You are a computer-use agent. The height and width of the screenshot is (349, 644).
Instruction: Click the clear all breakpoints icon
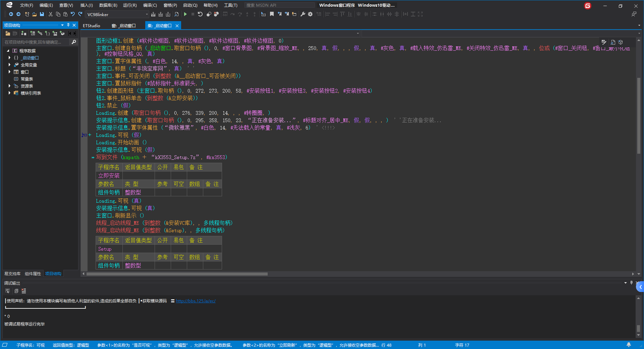pos(216,14)
